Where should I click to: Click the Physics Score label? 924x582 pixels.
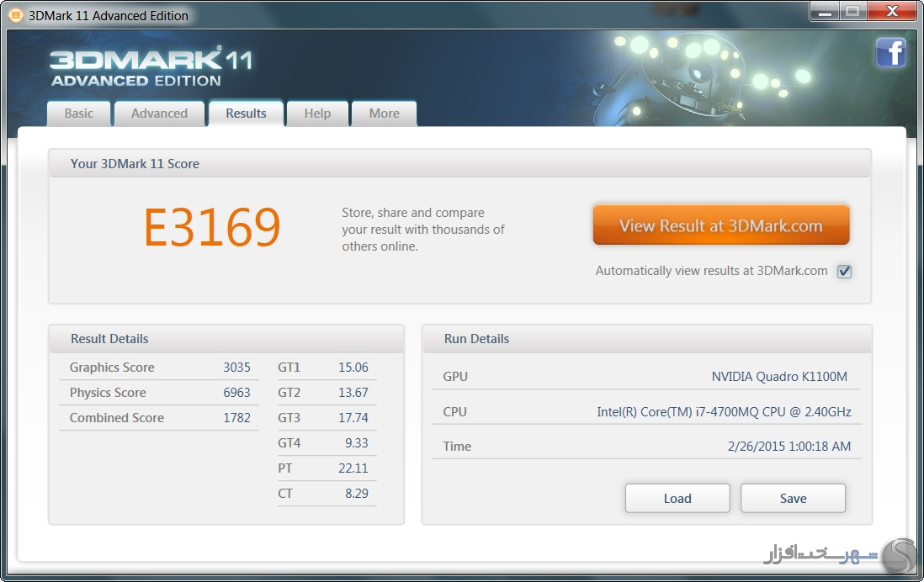click(108, 393)
